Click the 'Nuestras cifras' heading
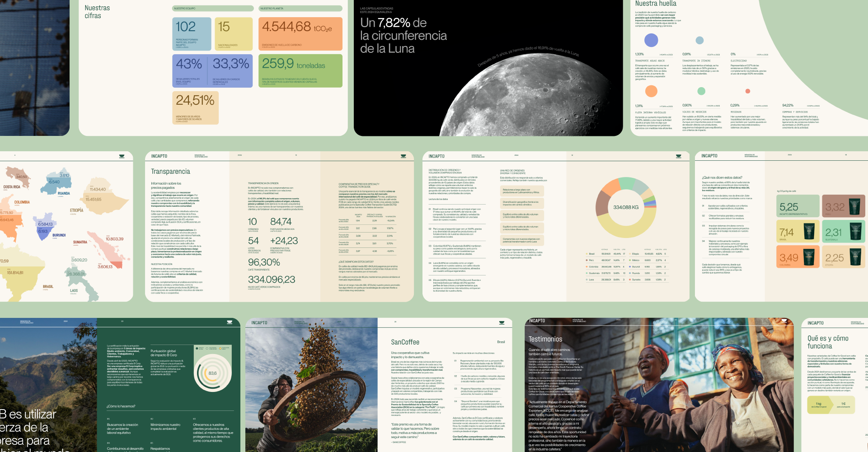This screenshot has width=868, height=452. point(97,12)
